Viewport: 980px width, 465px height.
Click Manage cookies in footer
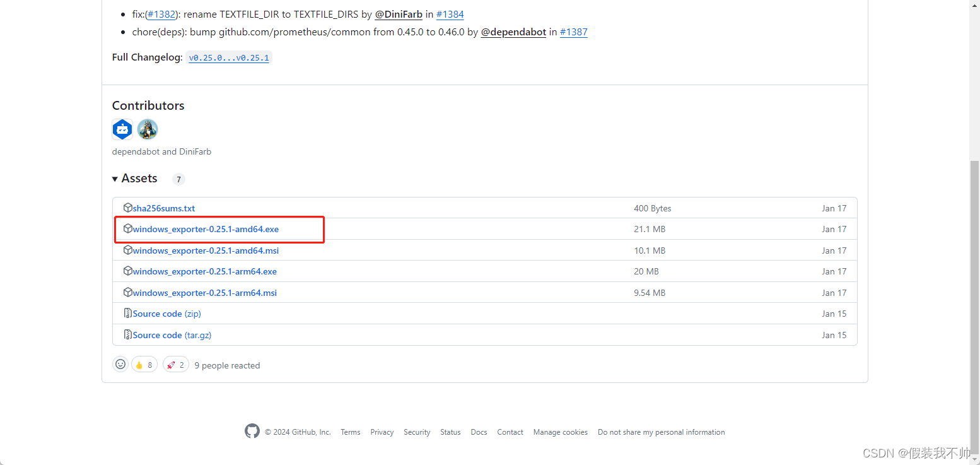coord(561,432)
